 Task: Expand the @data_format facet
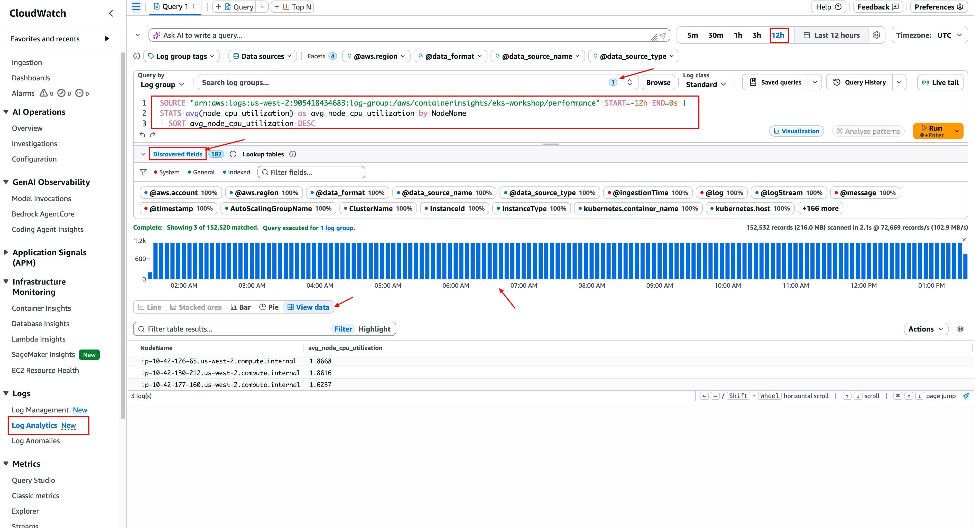[x=450, y=56]
